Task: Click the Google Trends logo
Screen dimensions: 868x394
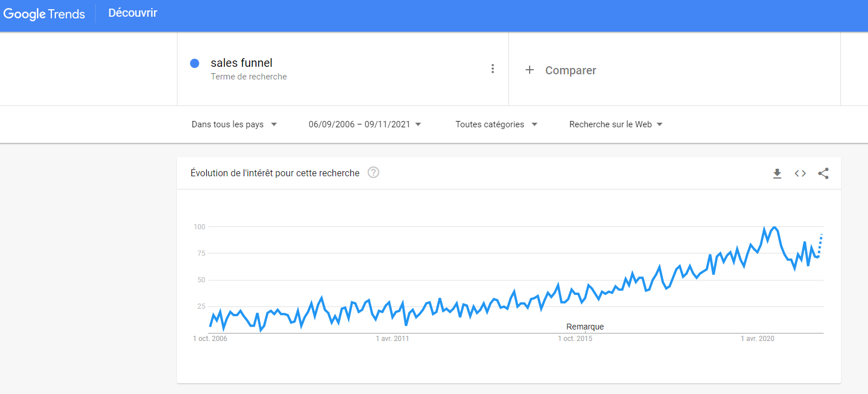Action: [44, 14]
